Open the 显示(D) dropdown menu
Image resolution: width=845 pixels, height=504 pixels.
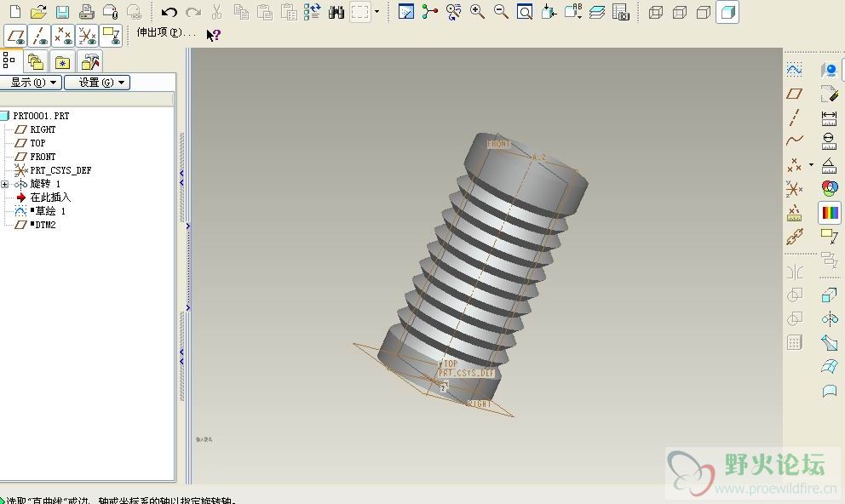click(x=32, y=83)
